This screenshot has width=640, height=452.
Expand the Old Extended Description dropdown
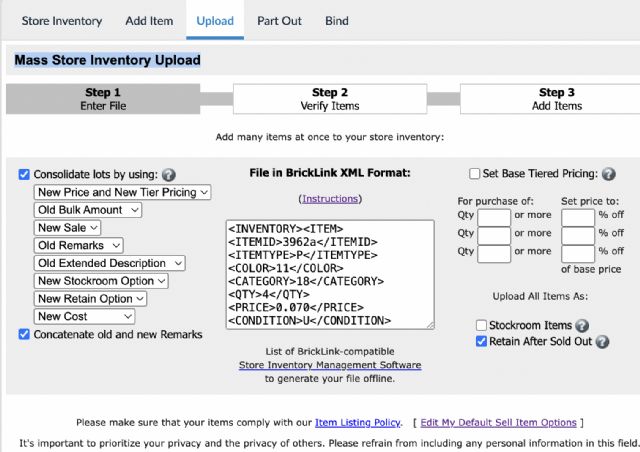coord(110,263)
